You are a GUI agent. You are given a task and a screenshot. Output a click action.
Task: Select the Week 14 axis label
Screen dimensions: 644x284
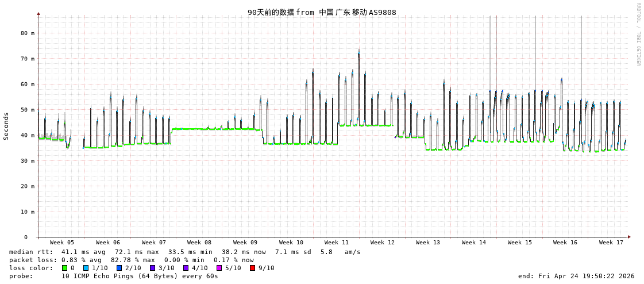(x=474, y=243)
